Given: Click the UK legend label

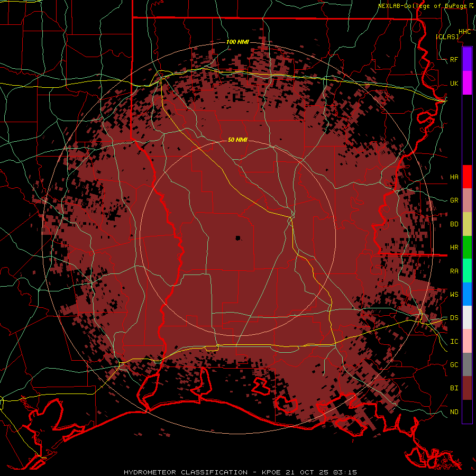Looking at the screenshot, I should (x=454, y=83).
